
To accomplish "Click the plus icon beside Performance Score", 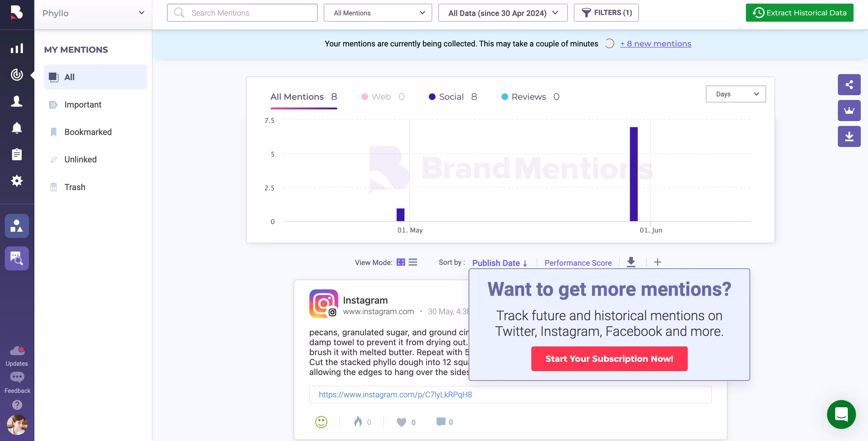I will pyautogui.click(x=657, y=262).
